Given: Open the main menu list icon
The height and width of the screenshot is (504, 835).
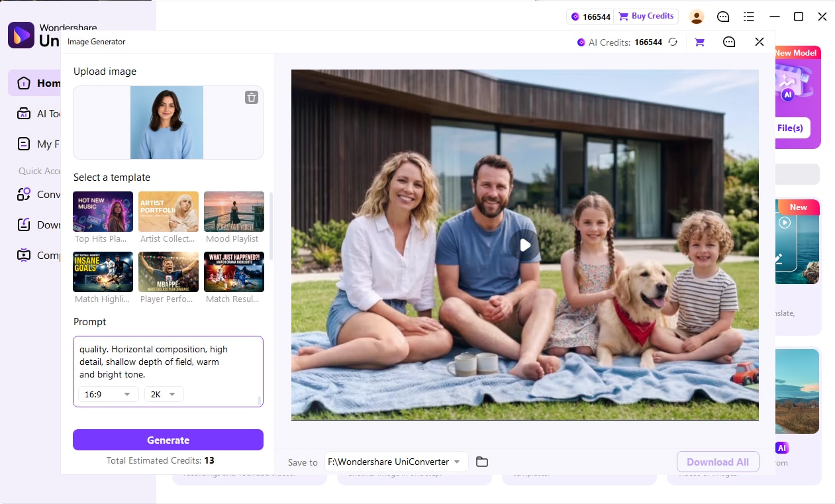Looking at the screenshot, I should [749, 17].
